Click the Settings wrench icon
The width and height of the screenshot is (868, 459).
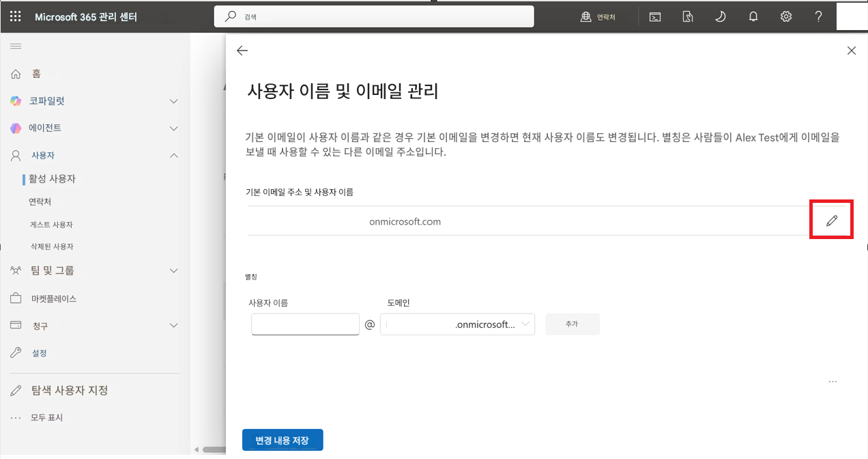point(16,353)
